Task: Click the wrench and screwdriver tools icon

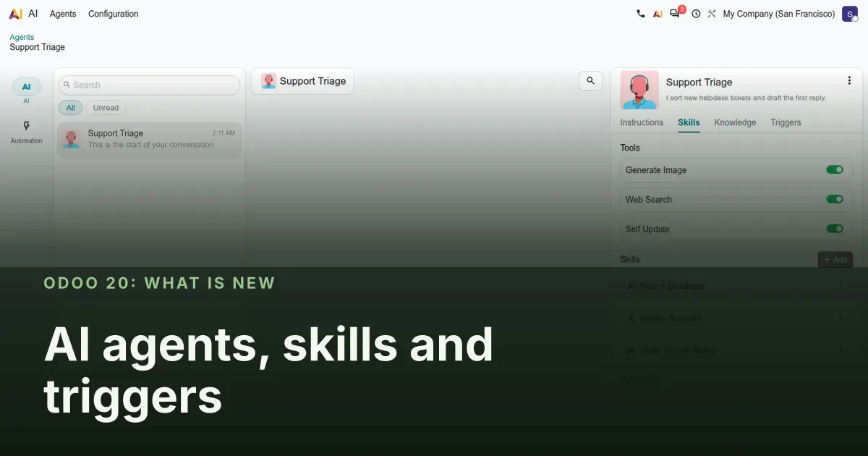Action: (x=712, y=14)
